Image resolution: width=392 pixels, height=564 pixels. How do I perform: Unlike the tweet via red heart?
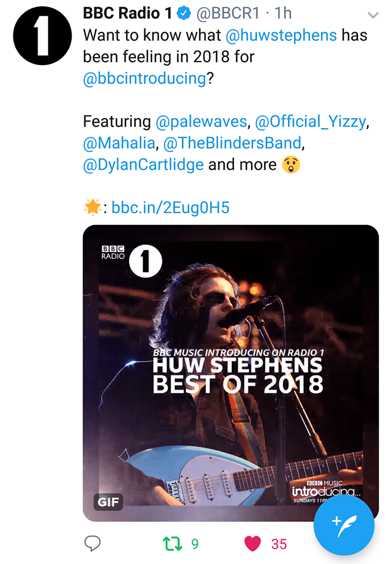coord(252,543)
